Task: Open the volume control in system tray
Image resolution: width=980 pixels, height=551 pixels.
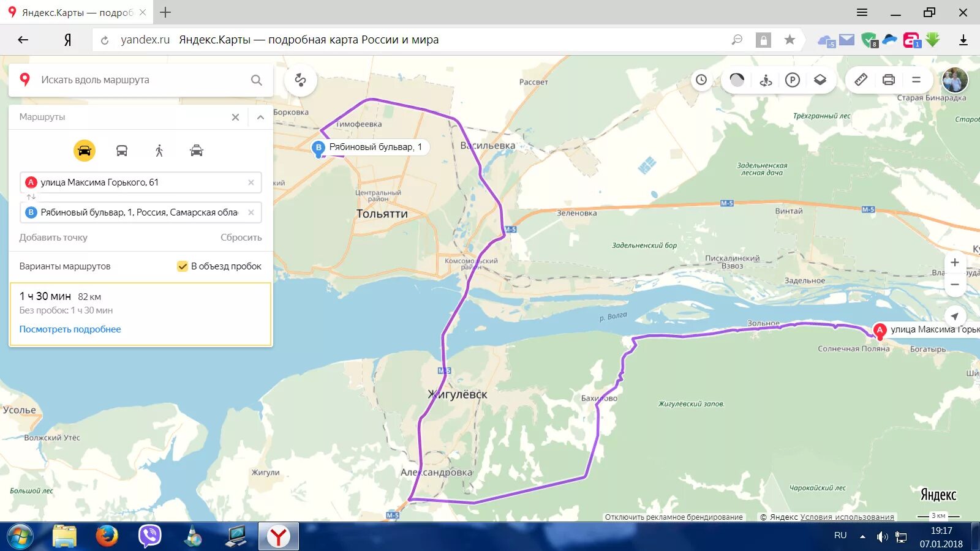Action: 882,537
